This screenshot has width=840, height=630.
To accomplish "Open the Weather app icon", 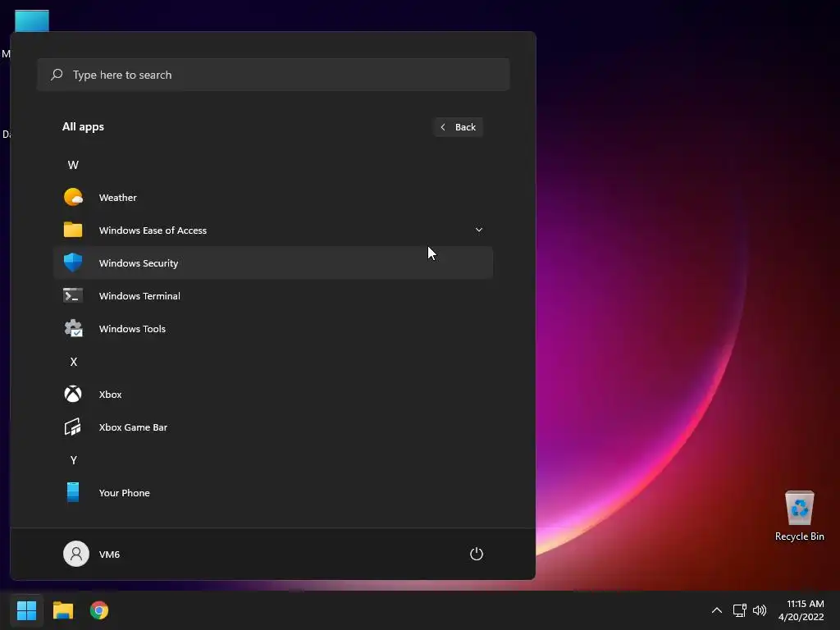I will point(73,197).
